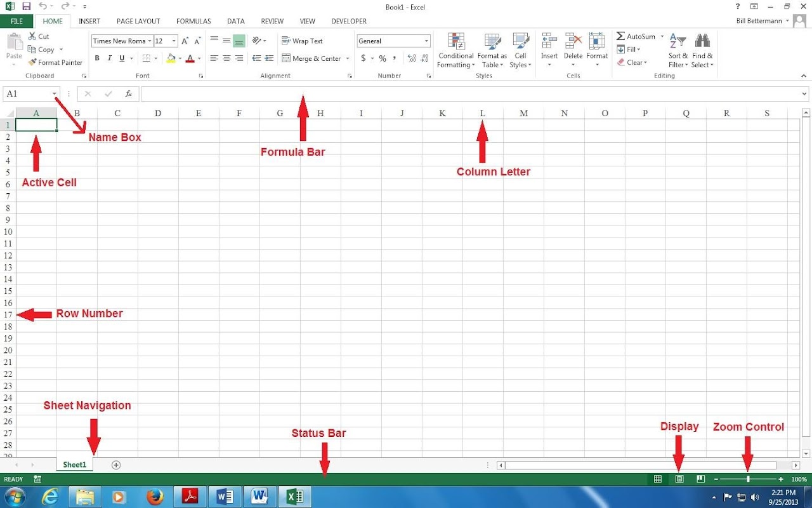Save the workbook from Quick Access Toolbar

(x=26, y=6)
